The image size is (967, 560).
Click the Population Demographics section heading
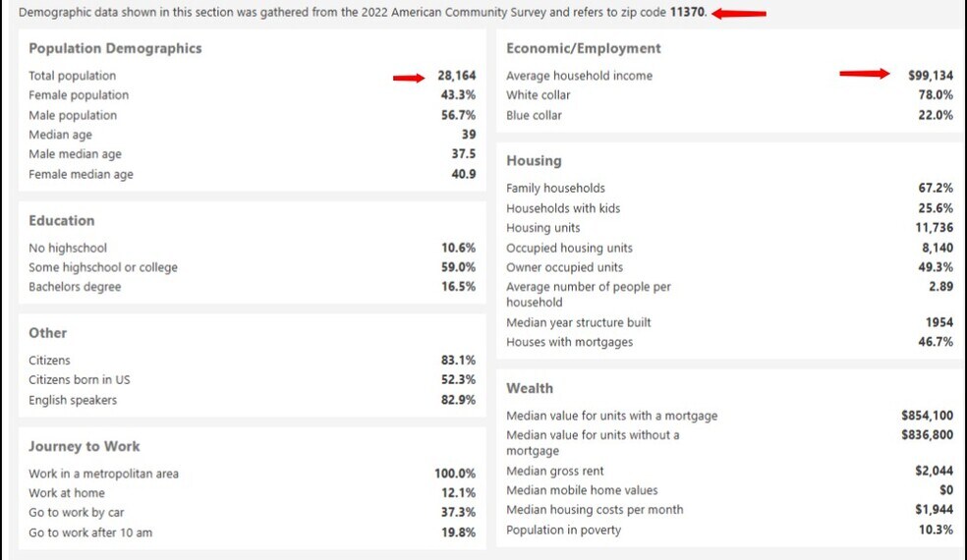(115, 48)
